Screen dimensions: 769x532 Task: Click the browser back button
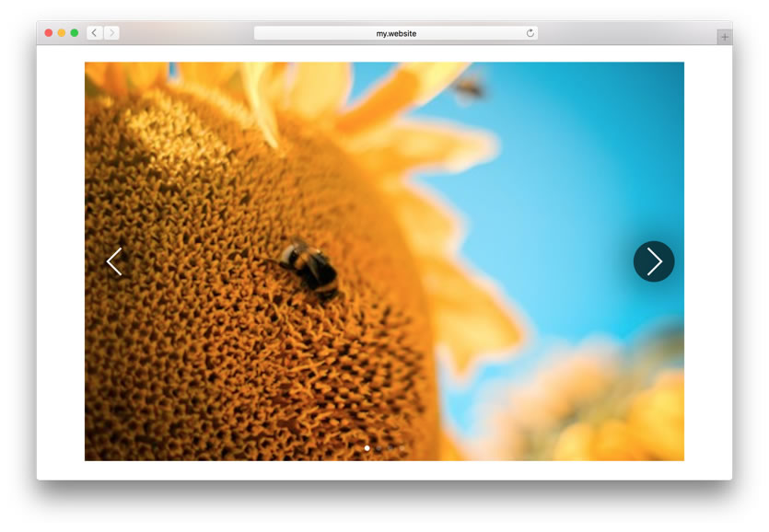(x=95, y=33)
